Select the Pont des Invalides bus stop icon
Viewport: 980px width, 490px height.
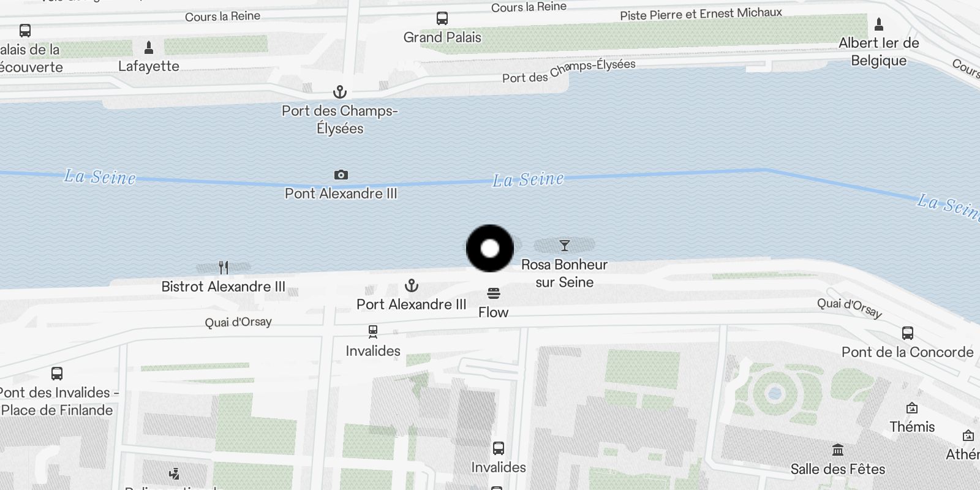(57, 374)
